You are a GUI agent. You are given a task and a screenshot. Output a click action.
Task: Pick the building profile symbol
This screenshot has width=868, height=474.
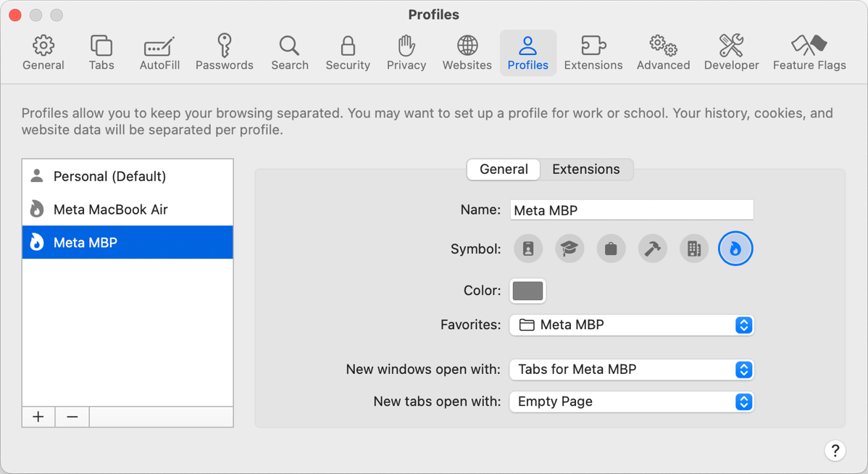click(x=693, y=249)
